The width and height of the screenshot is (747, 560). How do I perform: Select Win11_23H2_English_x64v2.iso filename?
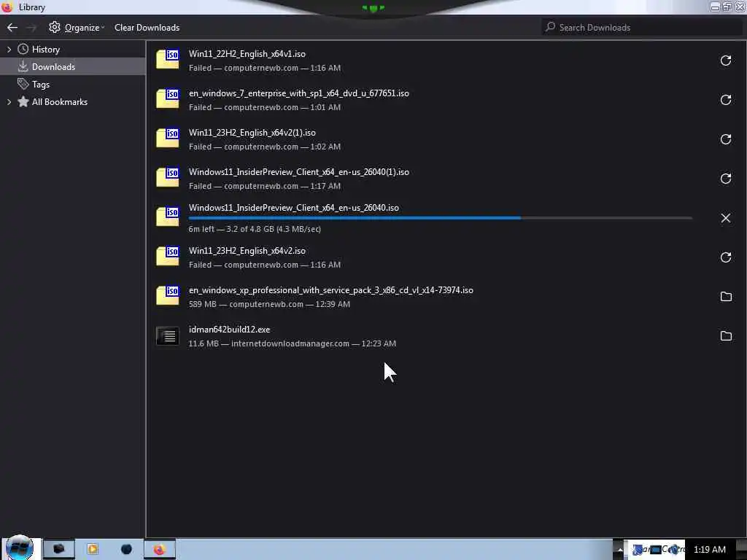247,251
